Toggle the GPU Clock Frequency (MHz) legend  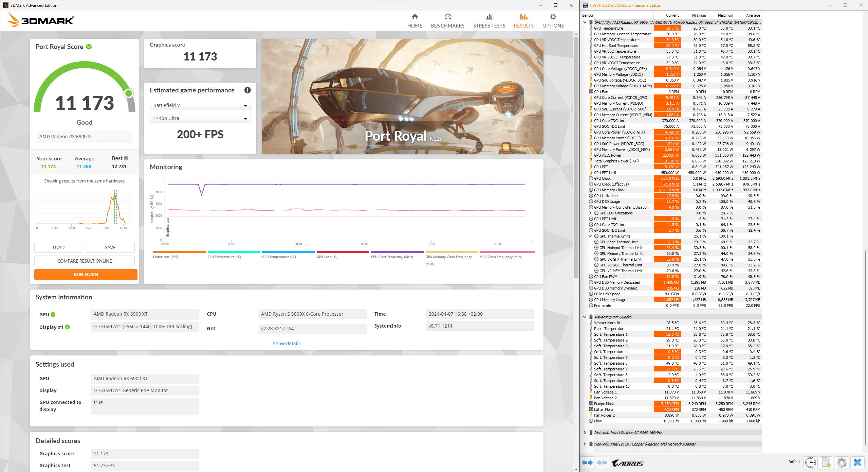click(507, 255)
